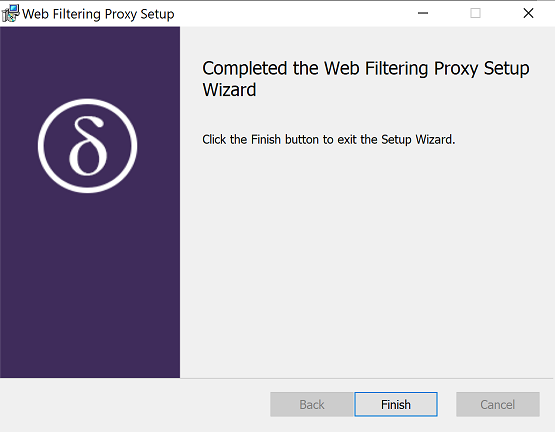555x432 pixels.
Task: Click the gap between Finish and Cancel buttons
Action: pos(447,404)
